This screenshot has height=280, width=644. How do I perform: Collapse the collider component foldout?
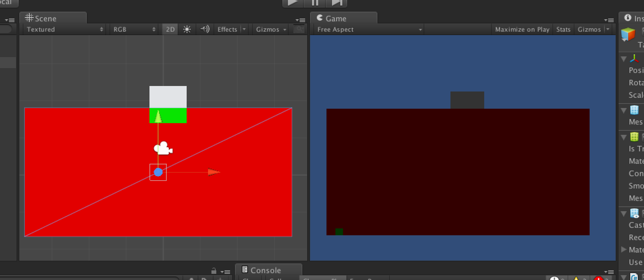pos(623,137)
